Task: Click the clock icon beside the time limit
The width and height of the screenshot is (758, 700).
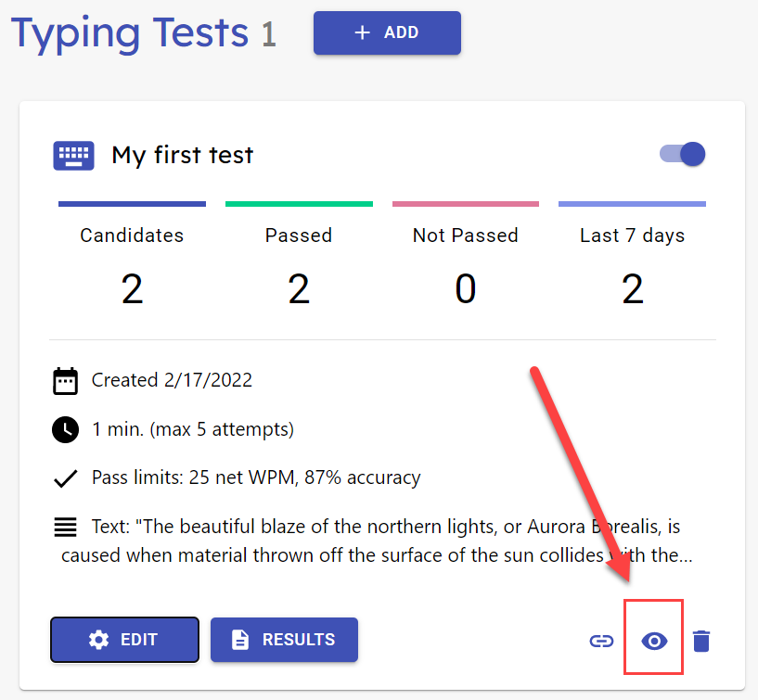Action: pos(65,429)
